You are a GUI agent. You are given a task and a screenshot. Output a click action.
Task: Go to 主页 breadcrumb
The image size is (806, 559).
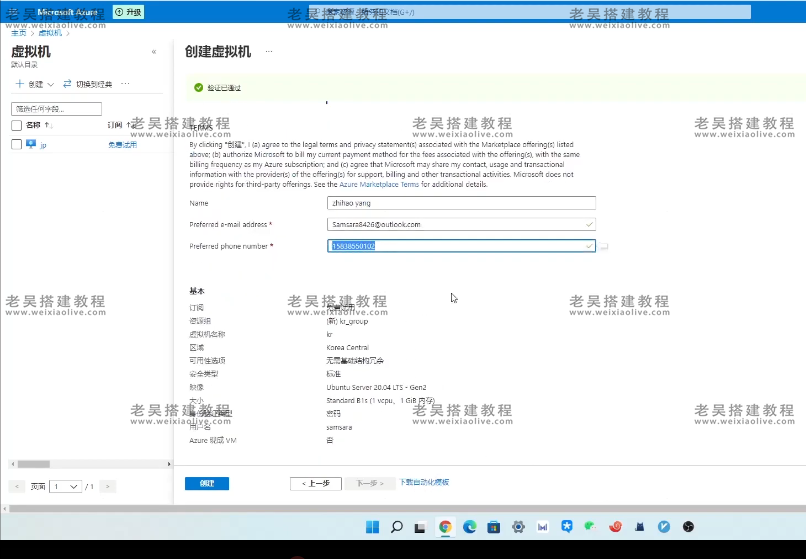point(19,33)
